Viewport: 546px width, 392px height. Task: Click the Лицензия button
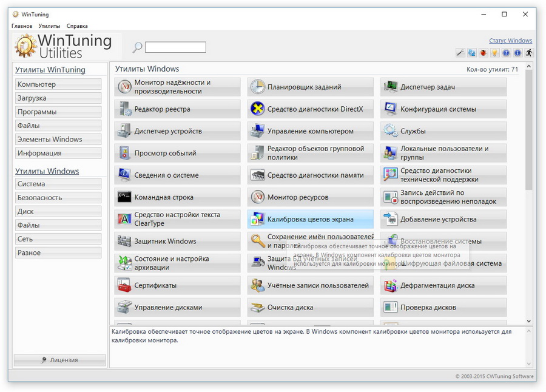(x=59, y=360)
